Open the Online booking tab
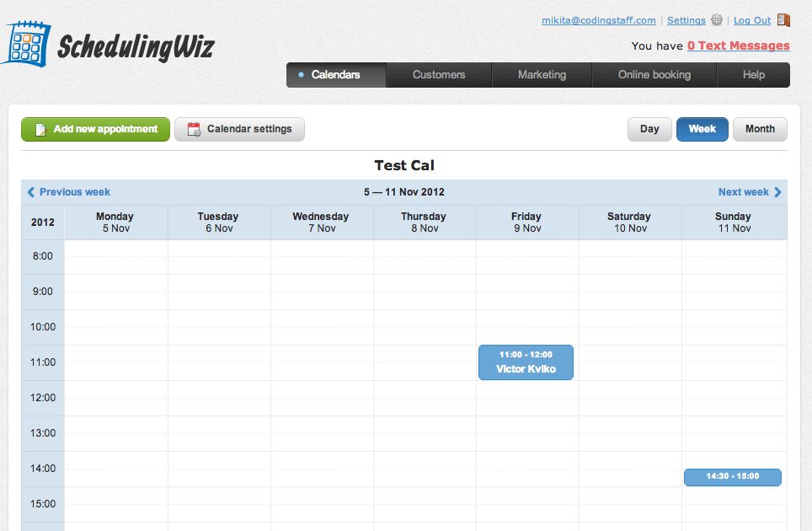The width and height of the screenshot is (812, 531). point(654,74)
